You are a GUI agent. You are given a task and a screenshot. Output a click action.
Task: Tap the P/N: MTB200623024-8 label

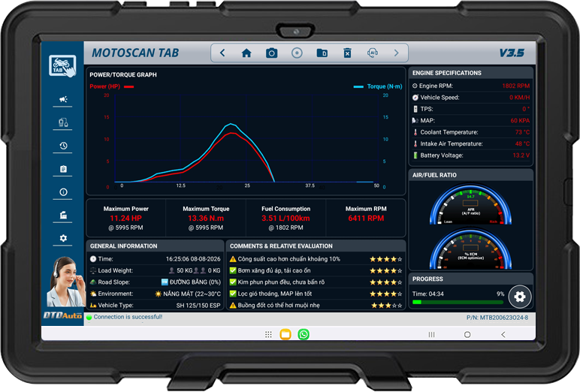click(497, 318)
